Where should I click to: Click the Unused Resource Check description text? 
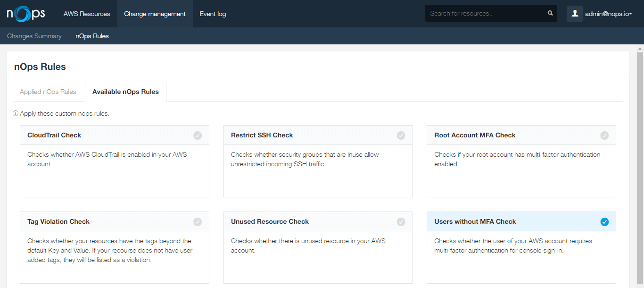coord(308,246)
